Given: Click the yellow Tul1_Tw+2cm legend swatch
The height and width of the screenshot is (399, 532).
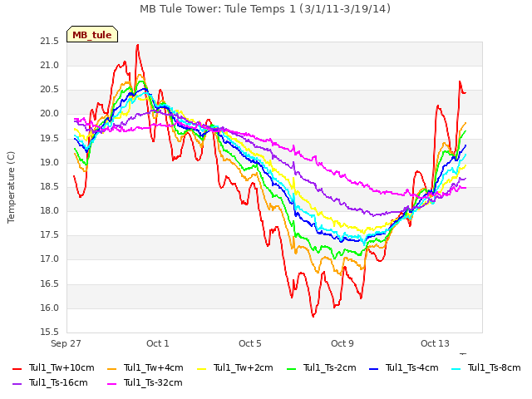Looking at the screenshot, I should [x=201, y=368].
